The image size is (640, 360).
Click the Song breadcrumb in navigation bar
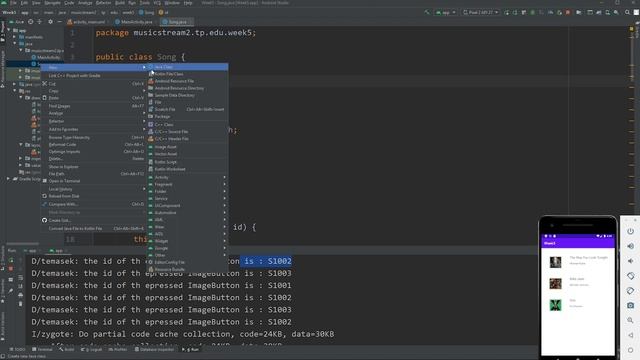[147, 12]
